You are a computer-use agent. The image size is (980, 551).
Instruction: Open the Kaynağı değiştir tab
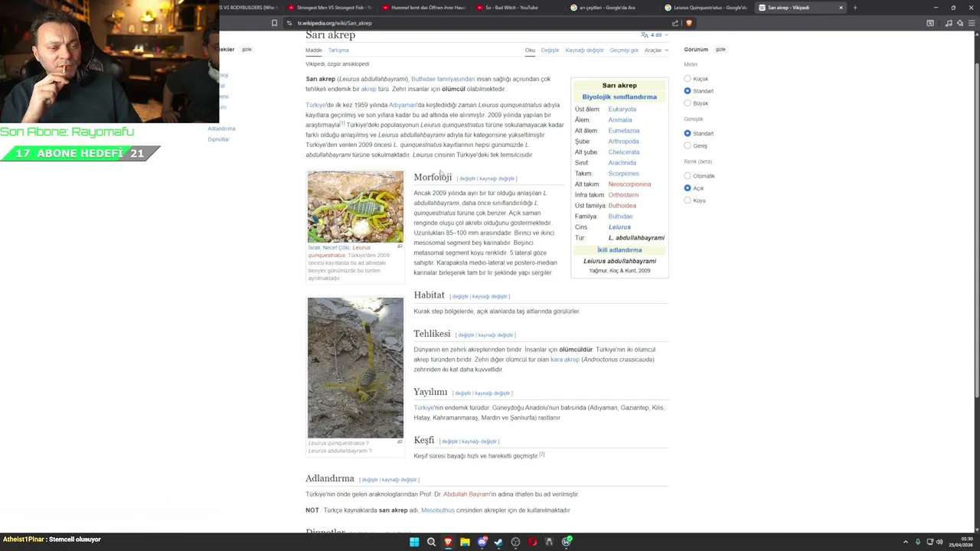click(x=585, y=51)
